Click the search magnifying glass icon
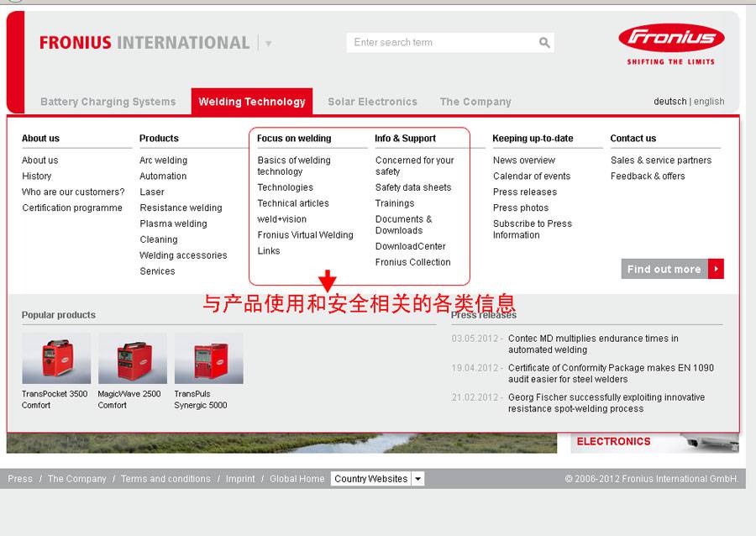756x536 pixels. pyautogui.click(x=544, y=41)
